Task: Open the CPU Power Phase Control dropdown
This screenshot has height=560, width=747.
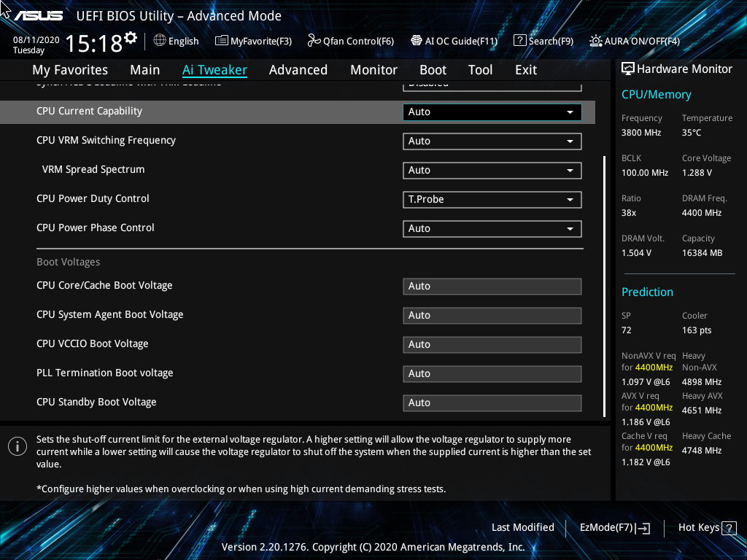Action: [492, 228]
